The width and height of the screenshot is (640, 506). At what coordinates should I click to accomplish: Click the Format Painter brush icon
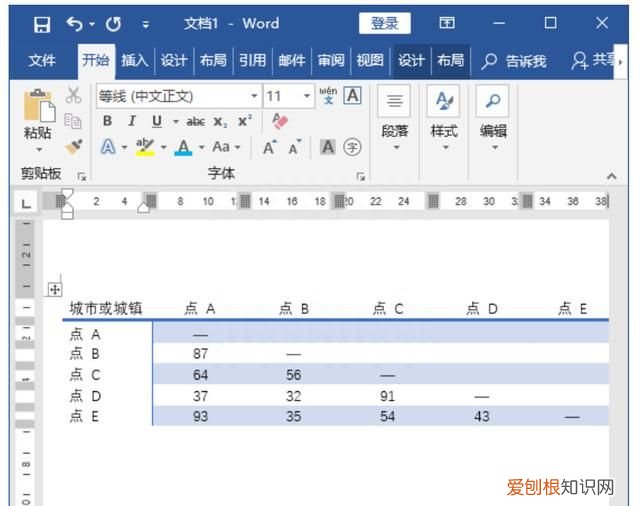[x=73, y=147]
